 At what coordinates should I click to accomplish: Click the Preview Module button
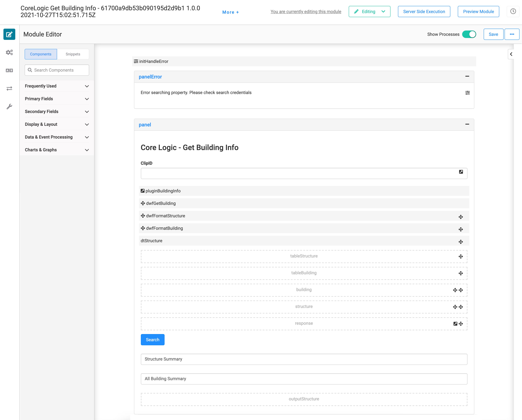pos(478,11)
